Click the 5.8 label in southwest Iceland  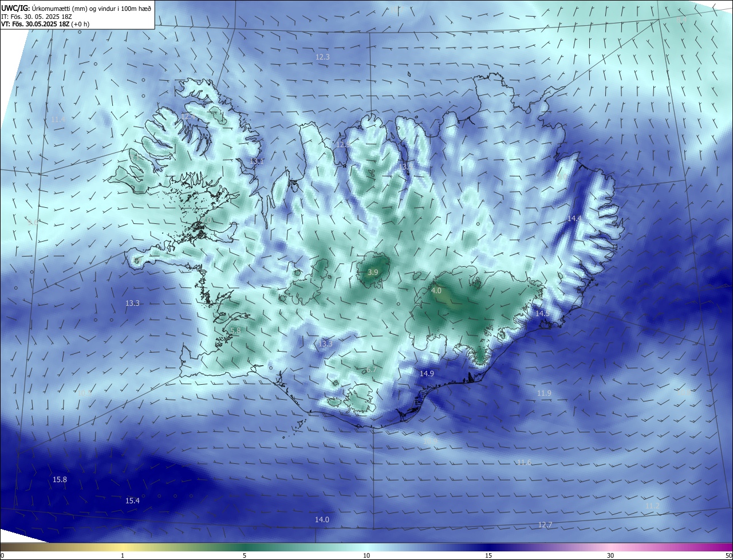[x=235, y=331]
